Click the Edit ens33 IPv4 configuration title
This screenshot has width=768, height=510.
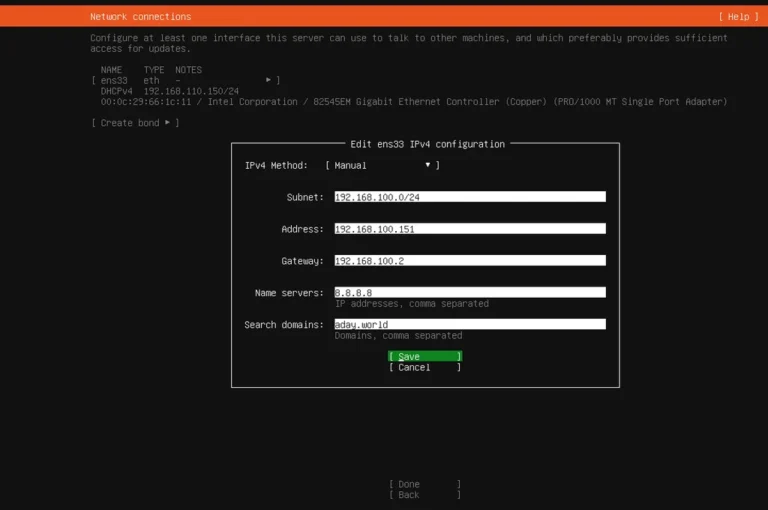427,144
